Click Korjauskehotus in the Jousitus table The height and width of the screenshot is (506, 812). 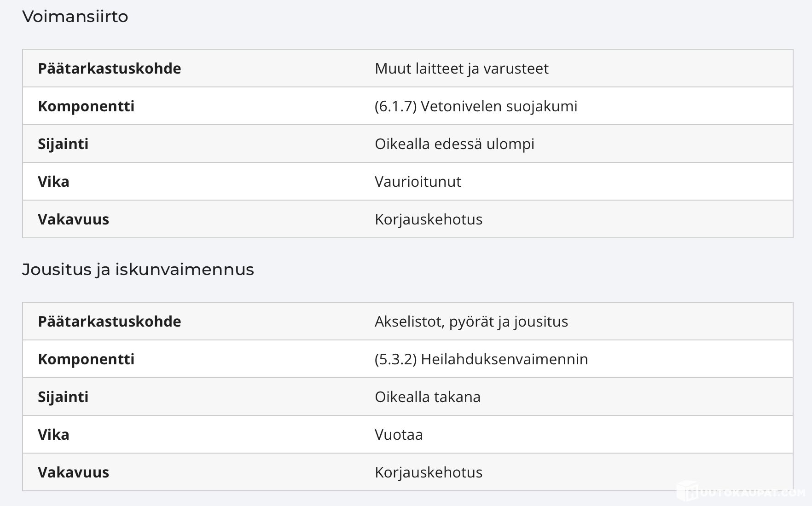click(x=429, y=472)
